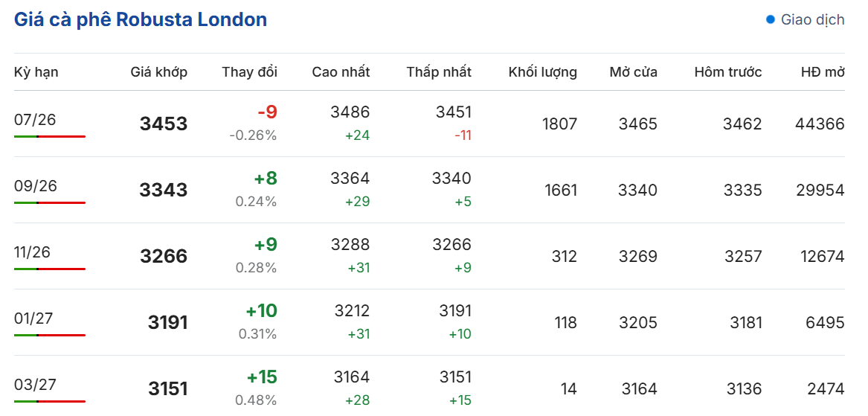Select open interest value 44366
The height and width of the screenshot is (416, 868).
(x=820, y=124)
